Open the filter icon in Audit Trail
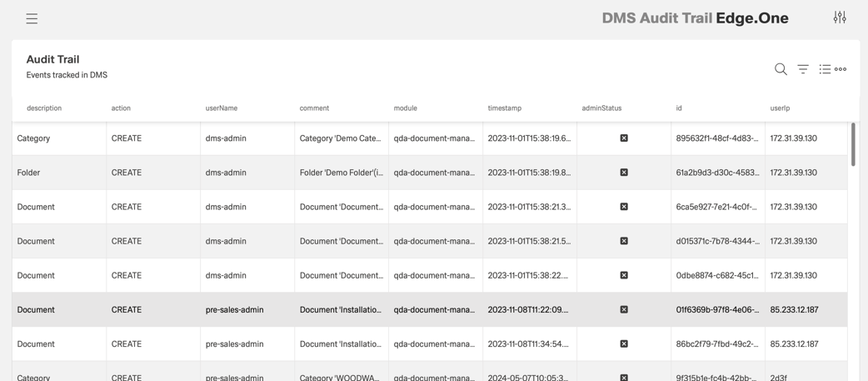Viewport: 868px width, 381px height. [x=803, y=69]
